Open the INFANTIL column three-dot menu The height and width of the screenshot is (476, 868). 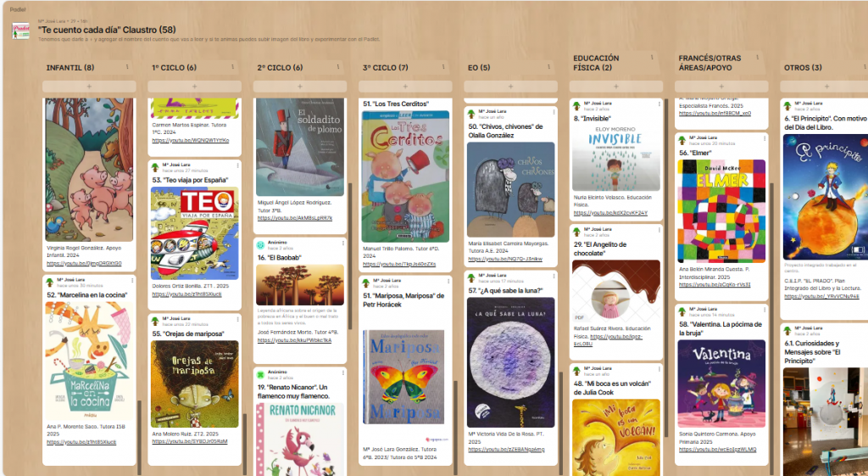pyautogui.click(x=127, y=67)
